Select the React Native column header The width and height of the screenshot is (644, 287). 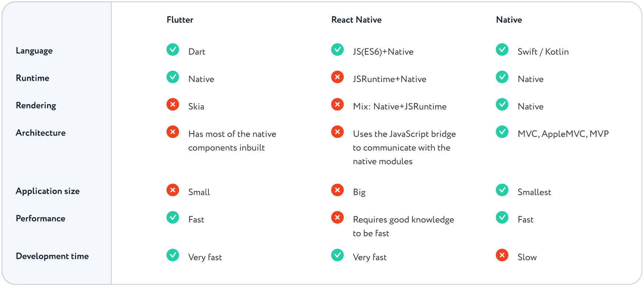click(x=356, y=20)
